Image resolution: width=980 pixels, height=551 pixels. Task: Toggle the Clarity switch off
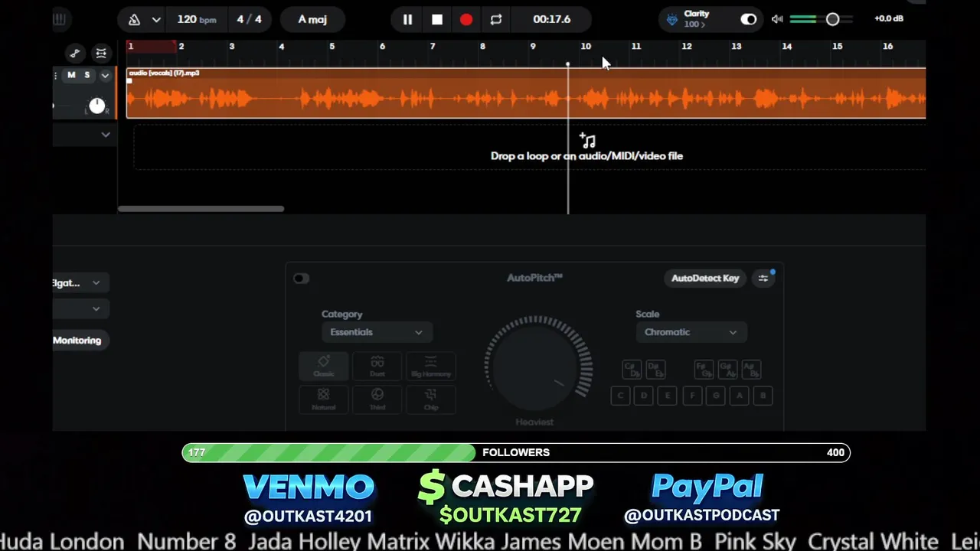coord(748,19)
